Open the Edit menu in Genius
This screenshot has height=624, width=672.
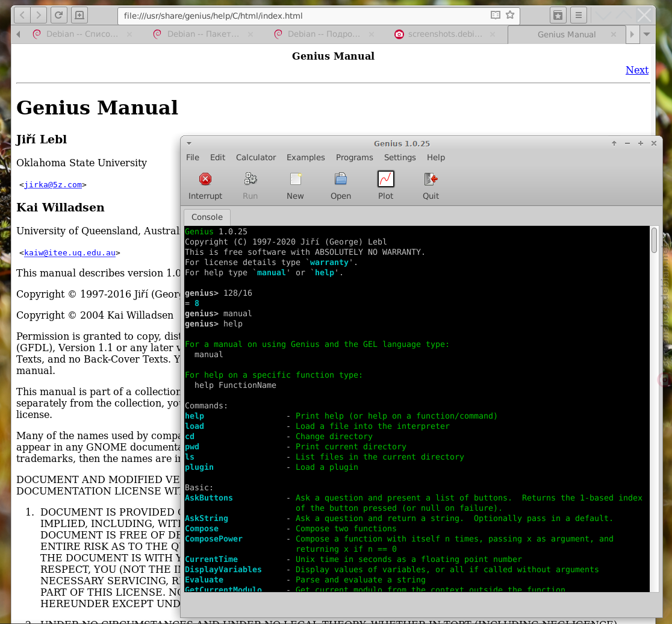point(218,157)
